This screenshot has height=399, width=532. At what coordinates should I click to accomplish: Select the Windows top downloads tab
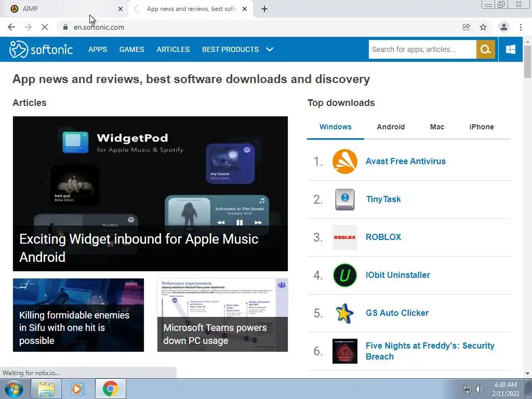pos(336,127)
